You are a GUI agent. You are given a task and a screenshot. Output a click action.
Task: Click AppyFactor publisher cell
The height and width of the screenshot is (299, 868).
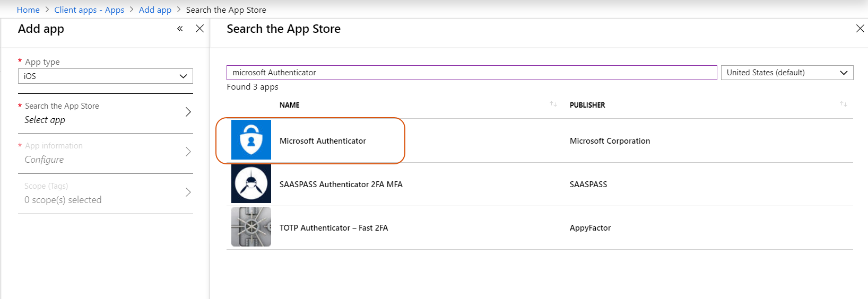[x=590, y=228]
